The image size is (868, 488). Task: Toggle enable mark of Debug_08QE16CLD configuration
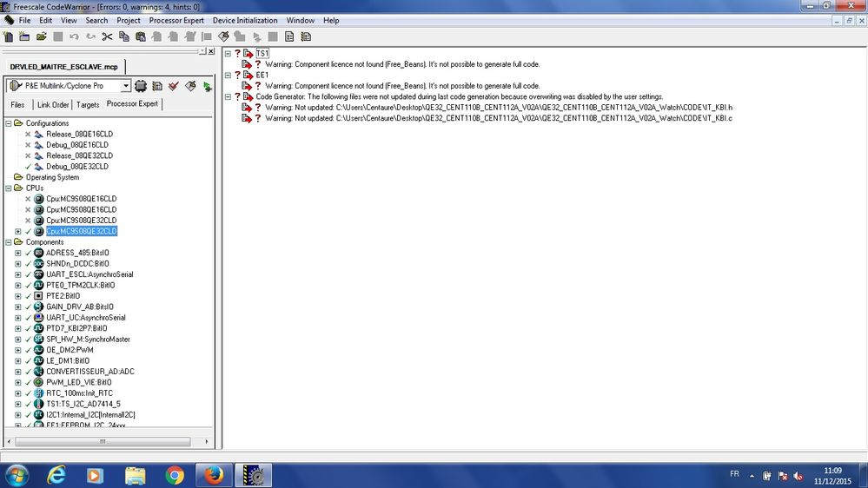pos(28,145)
